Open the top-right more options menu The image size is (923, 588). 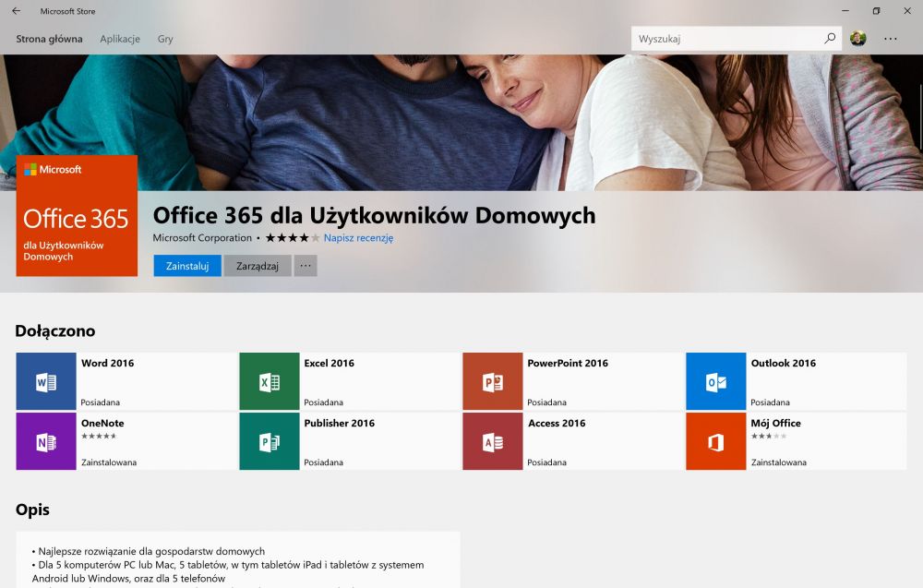click(x=890, y=39)
